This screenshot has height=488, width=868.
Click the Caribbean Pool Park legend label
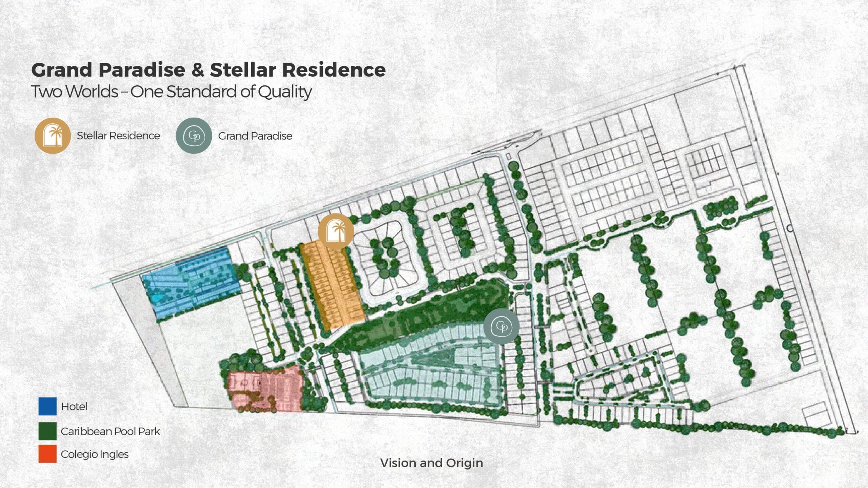(110, 431)
